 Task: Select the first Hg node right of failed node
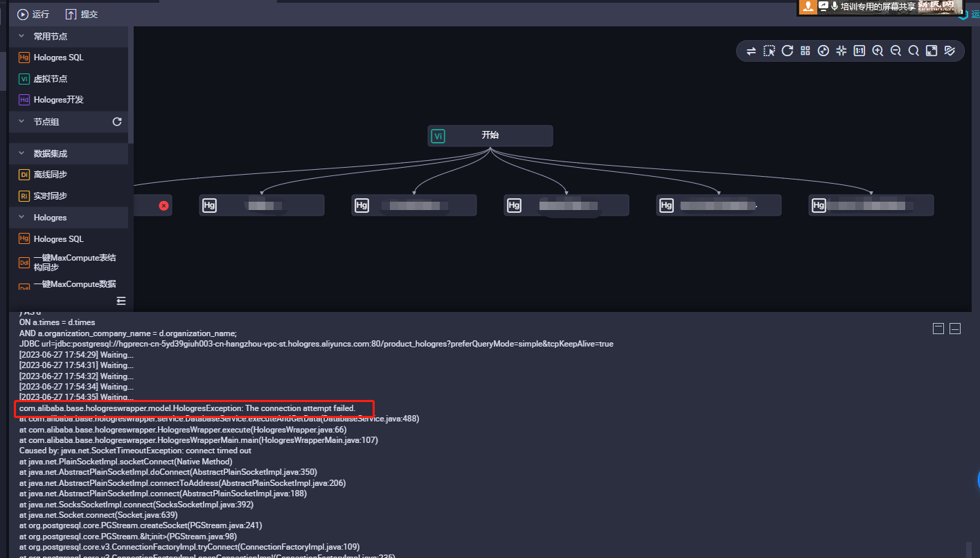[x=262, y=205]
